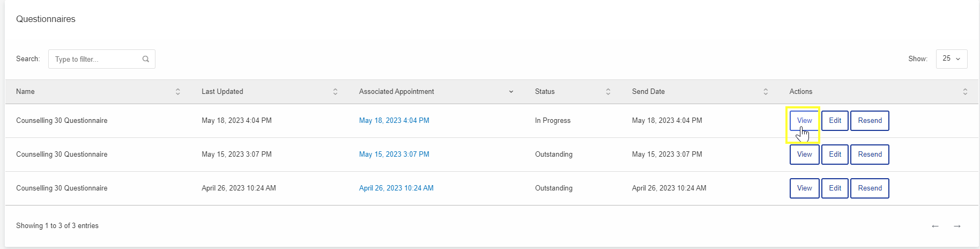Viewport: 980px width, 249px height.
Task: Toggle Associated Appointment sort chevron
Action: tap(511, 92)
